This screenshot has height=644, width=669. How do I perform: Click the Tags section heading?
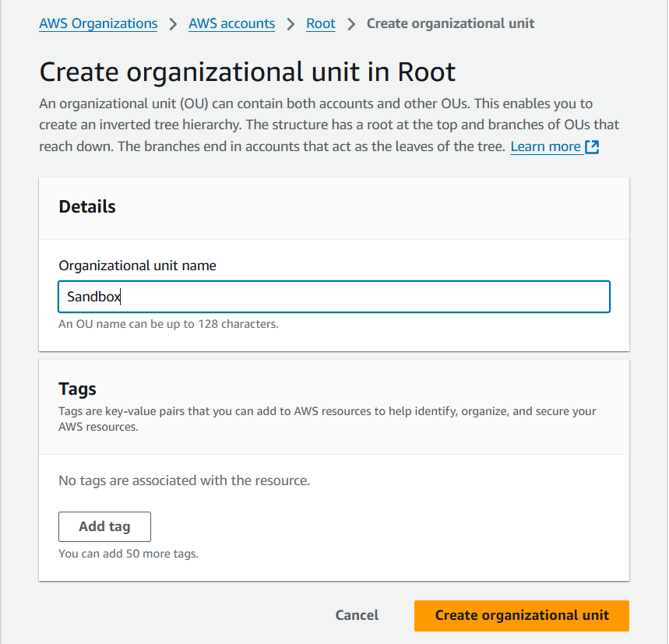[77, 389]
